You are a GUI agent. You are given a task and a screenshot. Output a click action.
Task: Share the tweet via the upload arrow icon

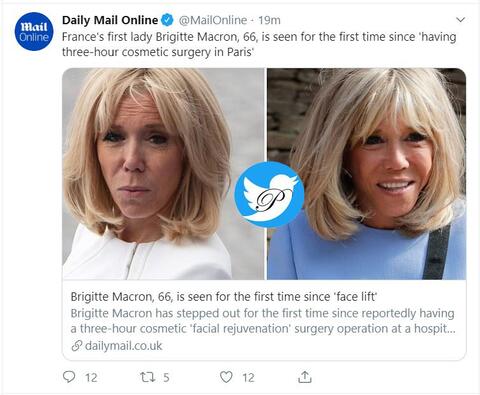[304, 376]
